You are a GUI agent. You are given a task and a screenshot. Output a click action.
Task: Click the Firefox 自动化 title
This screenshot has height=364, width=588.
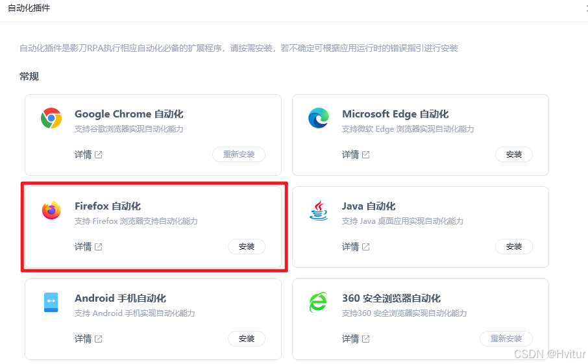pos(108,206)
